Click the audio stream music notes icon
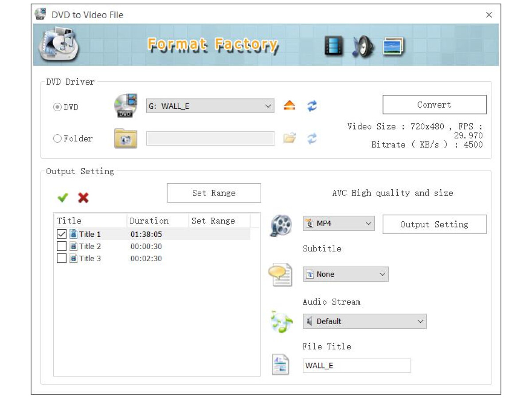The height and width of the screenshot is (399, 532). pos(282,321)
